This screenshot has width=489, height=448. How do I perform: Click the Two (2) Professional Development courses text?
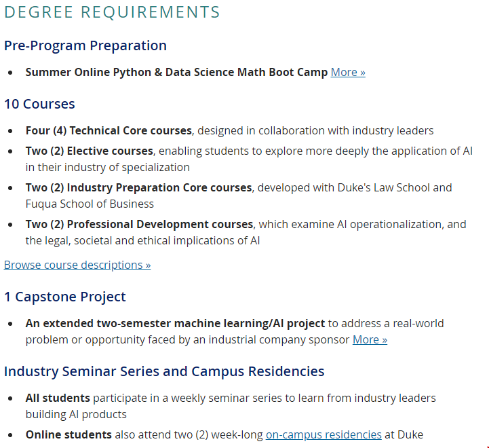139,224
